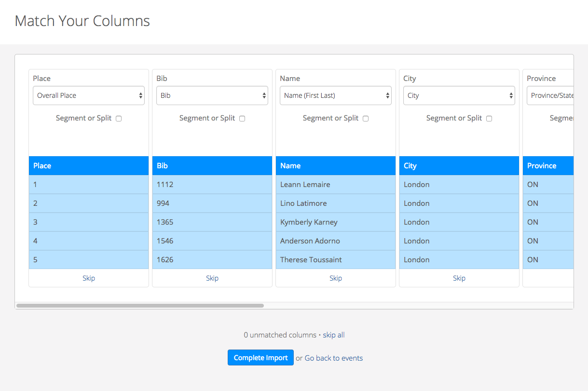Check Segment or Split for Place column
This screenshot has height=391, width=588.
[x=119, y=119]
